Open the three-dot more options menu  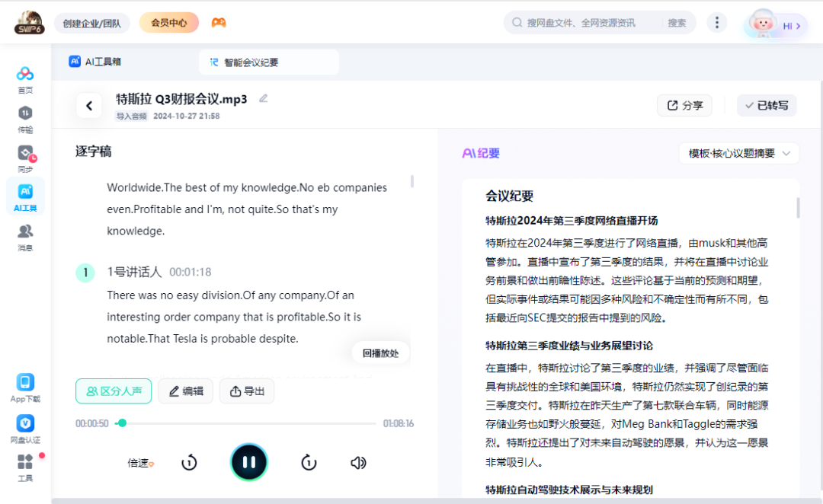717,23
